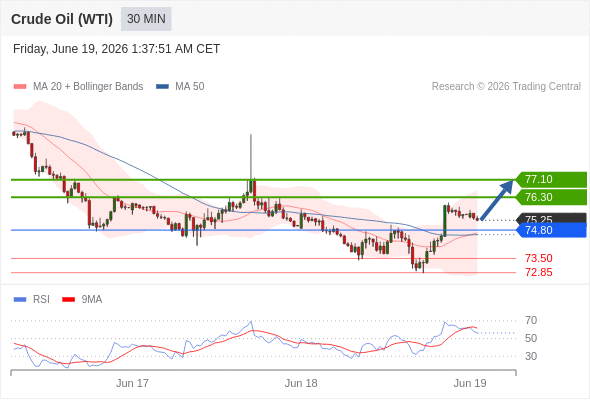Viewport: 590px width, 400px height.
Task: Toggle the MA 20 + Bollinger Bands legend label
Action: click(88, 87)
